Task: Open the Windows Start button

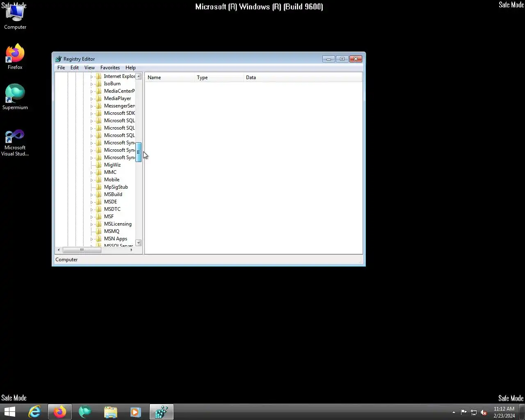Action: point(10,412)
